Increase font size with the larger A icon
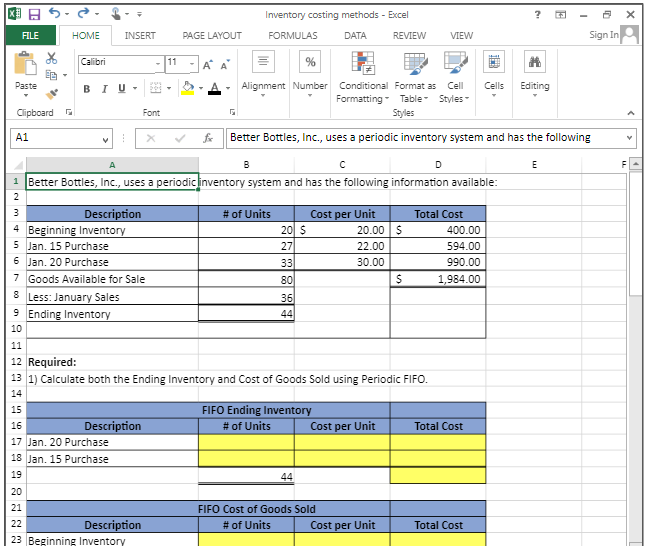The height and width of the screenshot is (549, 649). [208, 65]
